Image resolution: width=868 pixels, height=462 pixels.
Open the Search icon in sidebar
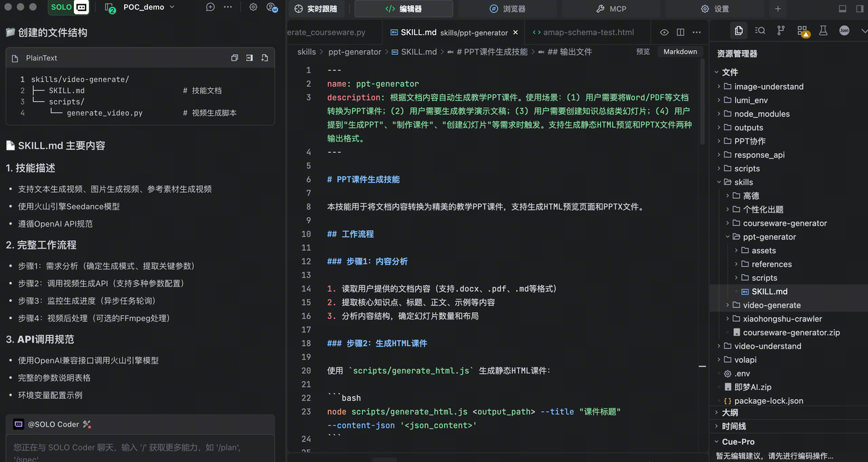[x=760, y=31]
